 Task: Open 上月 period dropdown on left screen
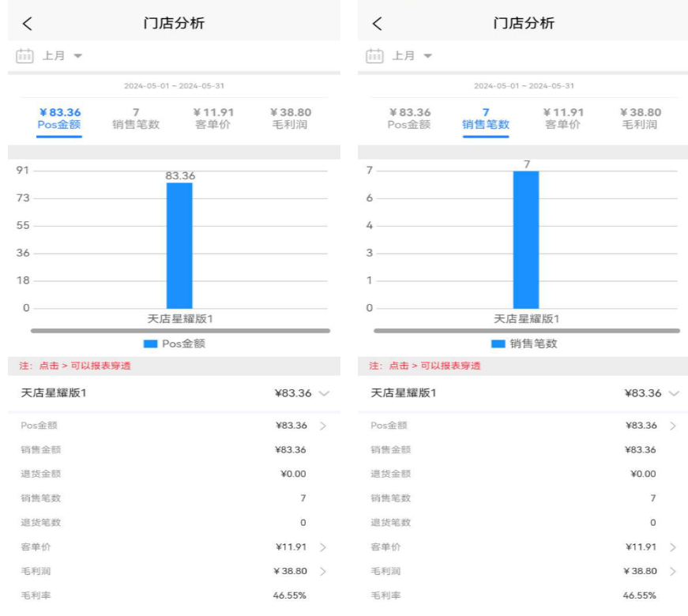click(62, 56)
